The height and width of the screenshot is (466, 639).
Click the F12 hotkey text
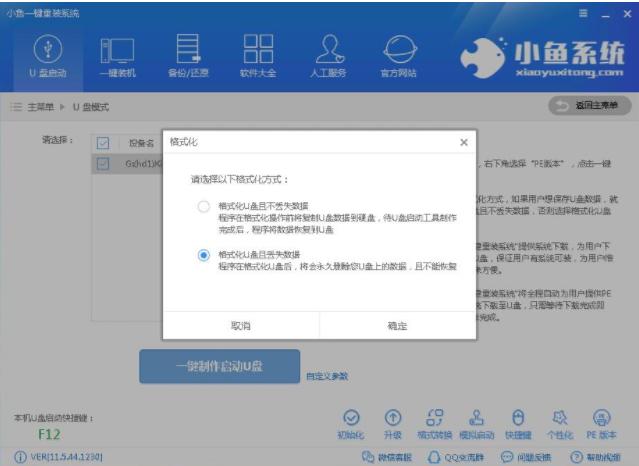click(x=49, y=435)
